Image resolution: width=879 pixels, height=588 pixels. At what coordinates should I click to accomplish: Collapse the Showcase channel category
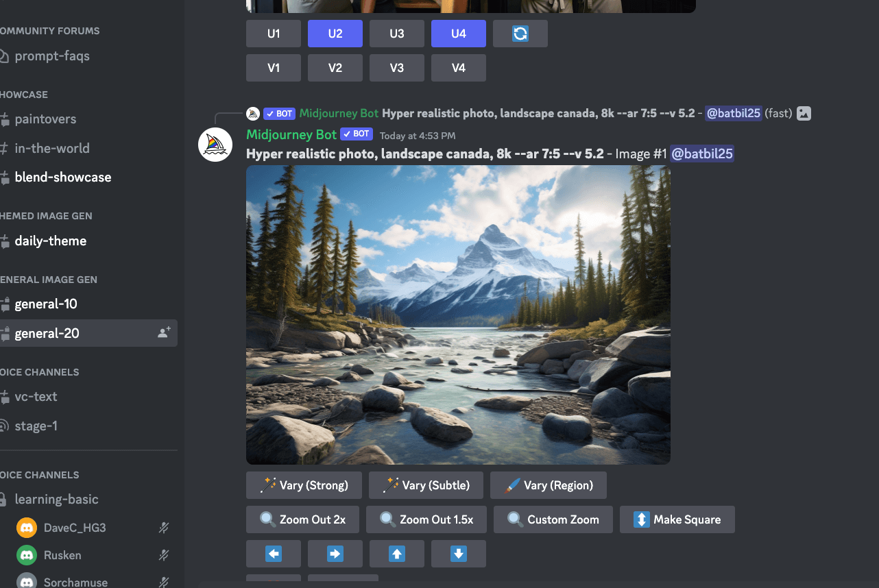click(x=24, y=95)
